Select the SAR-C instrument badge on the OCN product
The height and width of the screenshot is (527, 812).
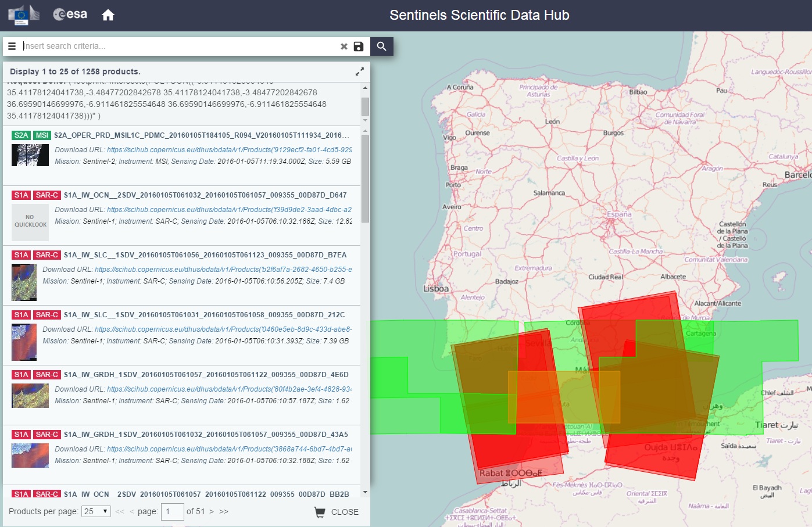(x=47, y=195)
